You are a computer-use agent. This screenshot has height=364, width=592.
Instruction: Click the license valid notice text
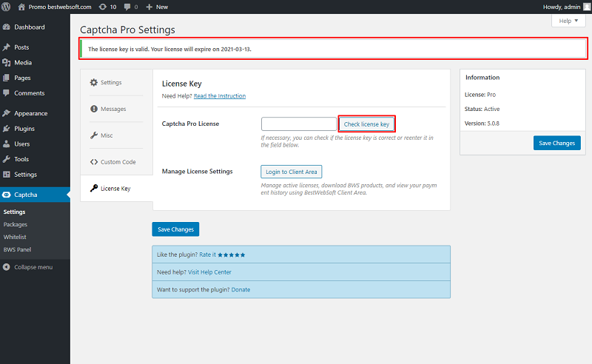pos(169,49)
